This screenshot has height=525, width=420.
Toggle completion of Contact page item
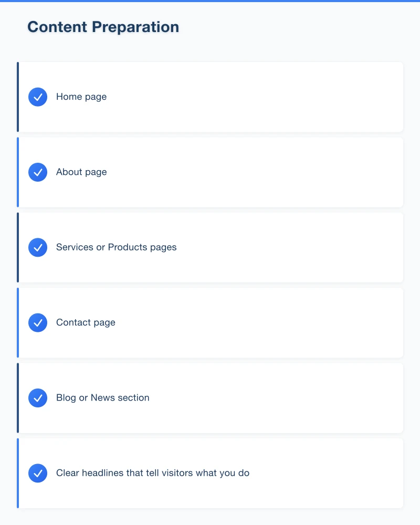pyautogui.click(x=38, y=322)
